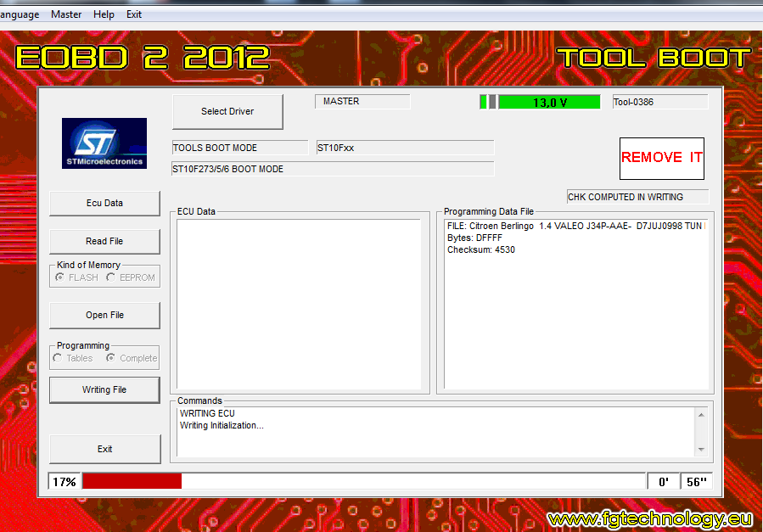Click the Bytes: DFFFF line
763x532 pixels.
[474, 238]
